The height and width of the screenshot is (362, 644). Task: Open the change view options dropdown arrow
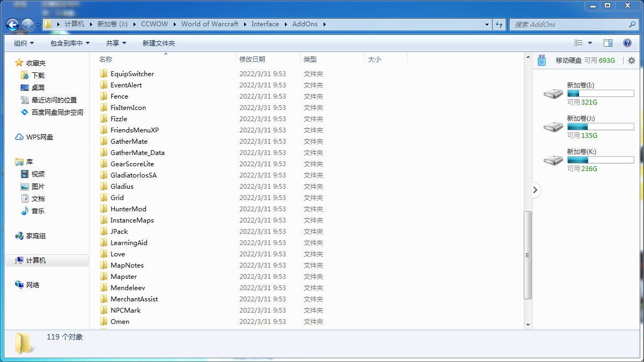(590, 43)
